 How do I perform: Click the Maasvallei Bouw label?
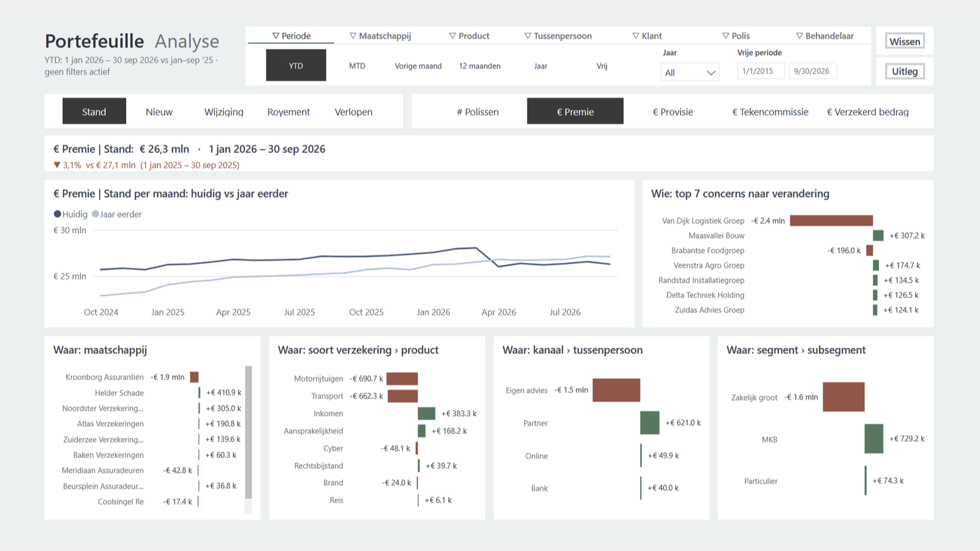717,236
